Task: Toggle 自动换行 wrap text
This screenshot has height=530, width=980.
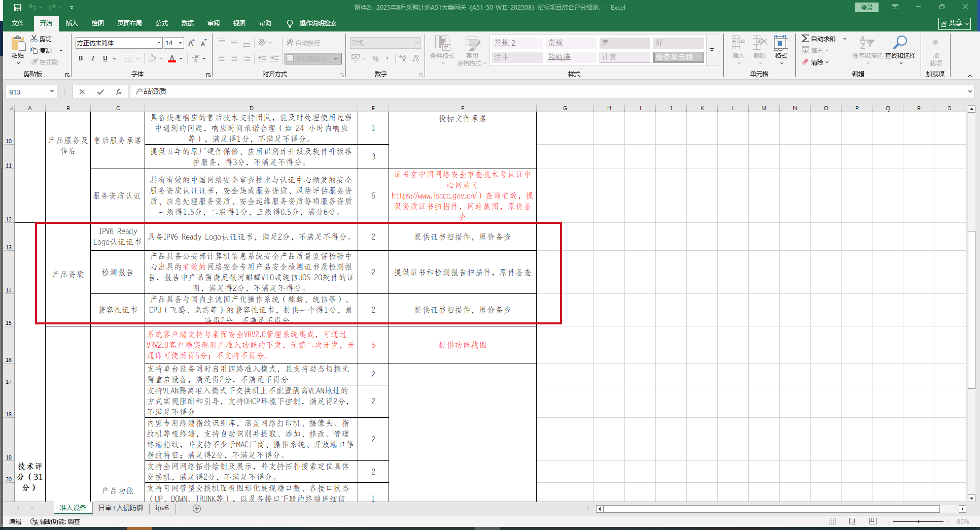Action: (x=303, y=43)
